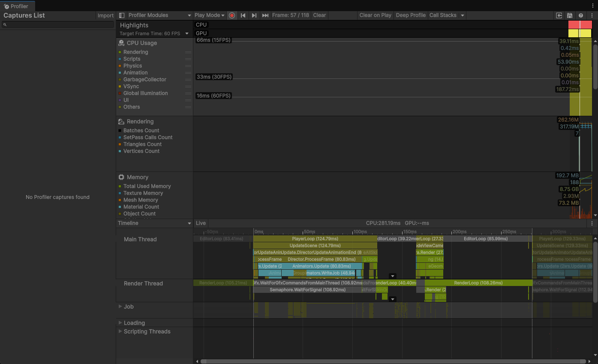Viewport: 598px width, 364px height.
Task: Expand the Job threads group
Action: (120, 307)
